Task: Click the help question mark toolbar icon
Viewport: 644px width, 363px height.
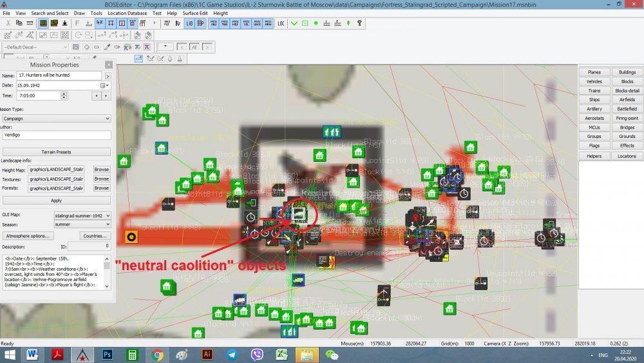Action: pos(359,23)
